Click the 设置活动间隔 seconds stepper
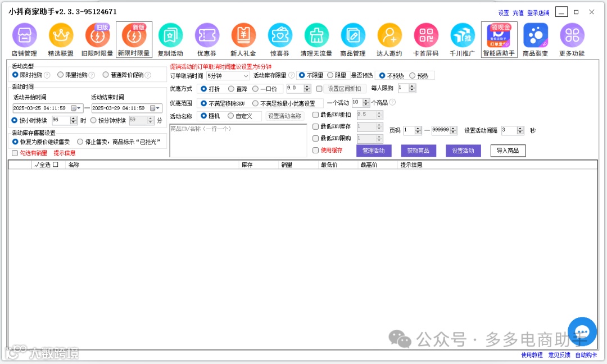The width and height of the screenshot is (607, 364). coord(520,130)
